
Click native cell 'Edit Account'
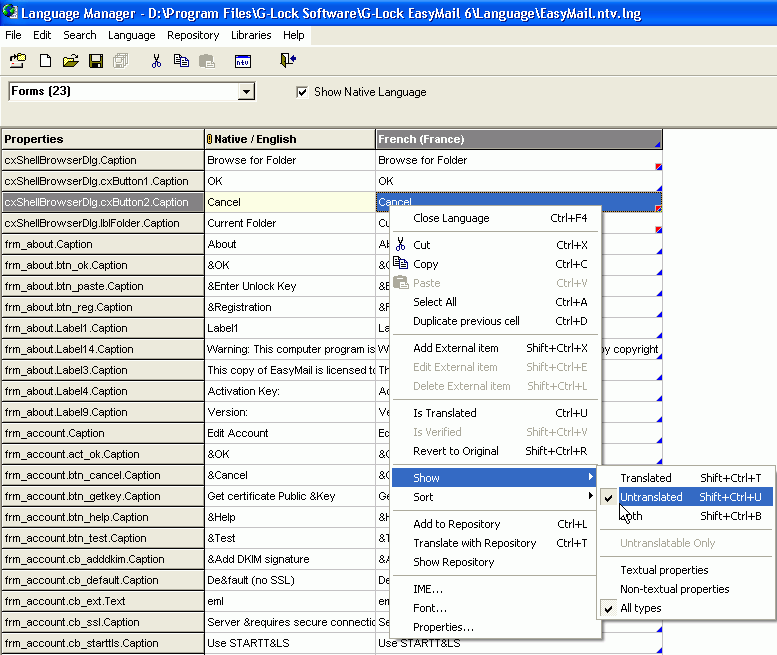pos(290,434)
